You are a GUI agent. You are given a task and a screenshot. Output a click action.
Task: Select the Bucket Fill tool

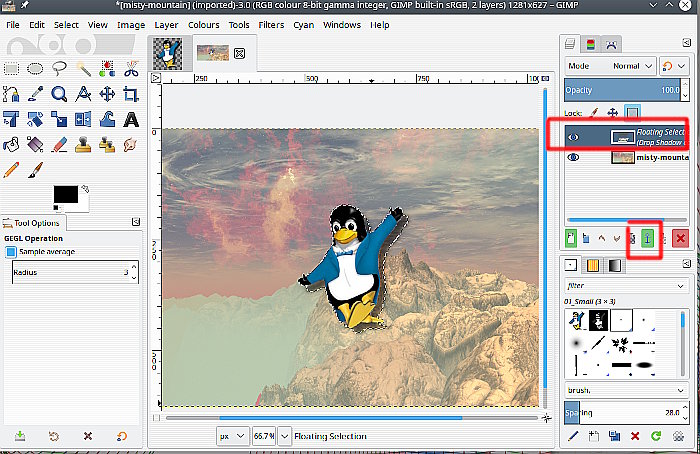coord(11,145)
